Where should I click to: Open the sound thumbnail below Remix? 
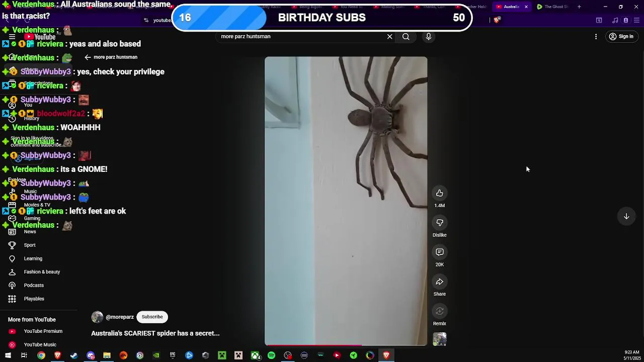[439, 339]
